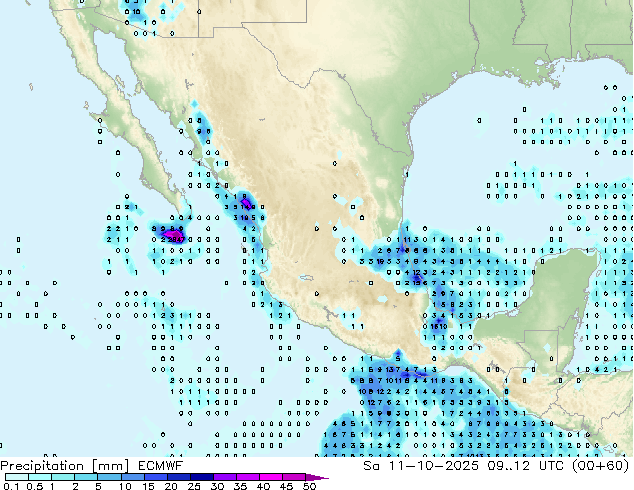Click the '25' legend value label
The height and width of the screenshot is (490, 634).
[194, 486]
